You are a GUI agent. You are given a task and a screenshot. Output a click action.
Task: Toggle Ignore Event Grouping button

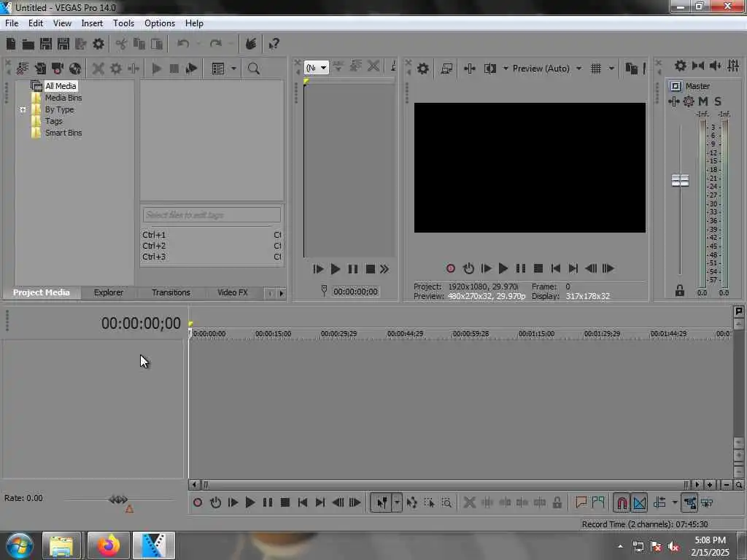click(707, 502)
